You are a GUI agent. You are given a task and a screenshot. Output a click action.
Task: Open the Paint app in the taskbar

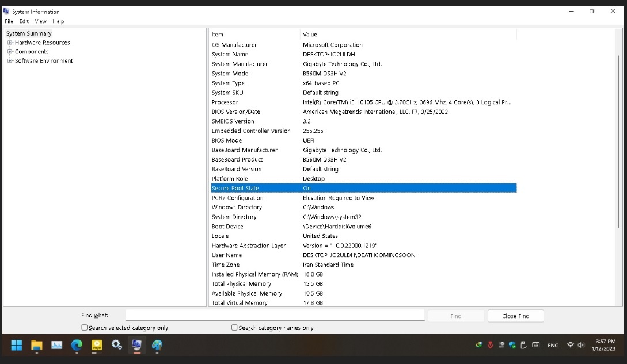tap(157, 345)
